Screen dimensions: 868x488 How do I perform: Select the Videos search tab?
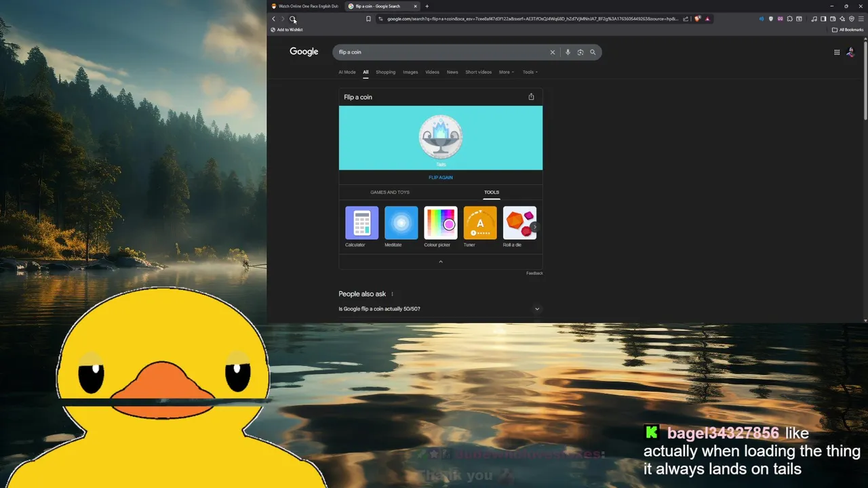(x=432, y=72)
